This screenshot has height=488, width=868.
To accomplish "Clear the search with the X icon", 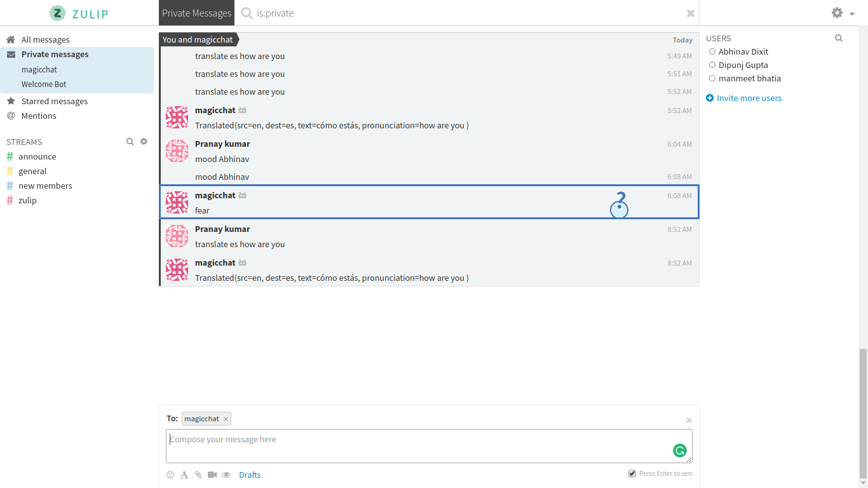I will pos(691,13).
